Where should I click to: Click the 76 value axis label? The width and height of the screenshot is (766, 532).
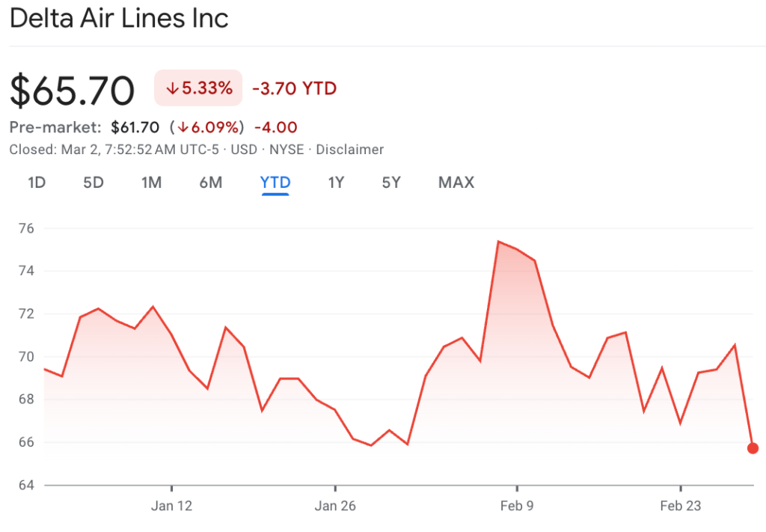[26, 228]
